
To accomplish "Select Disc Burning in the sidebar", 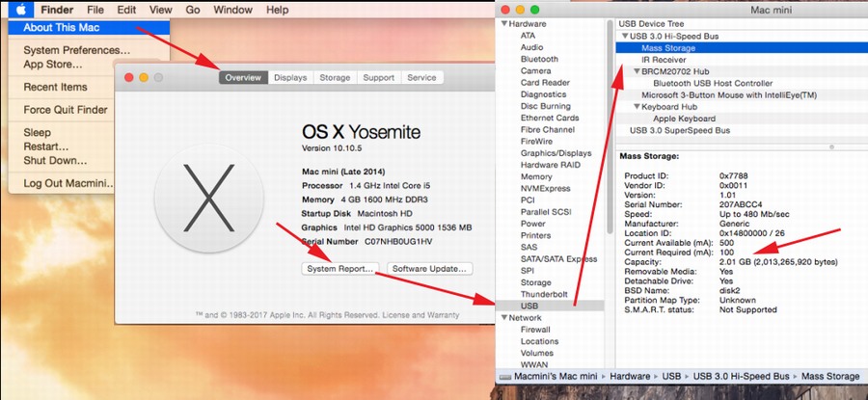I will pos(545,106).
